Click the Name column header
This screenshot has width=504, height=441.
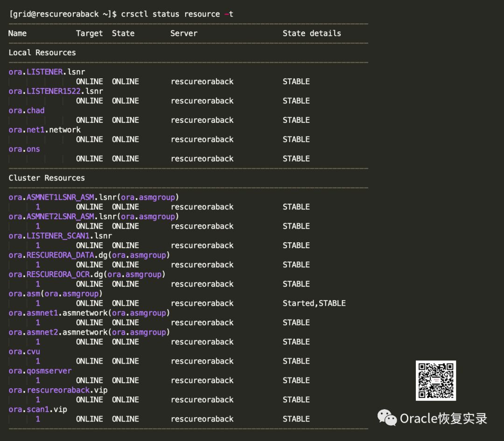click(x=17, y=34)
